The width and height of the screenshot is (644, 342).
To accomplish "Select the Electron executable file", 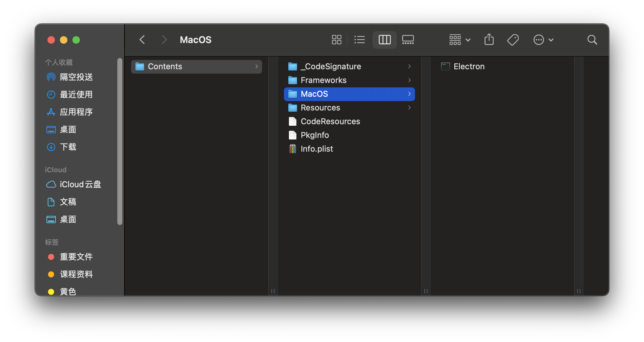I will point(469,66).
